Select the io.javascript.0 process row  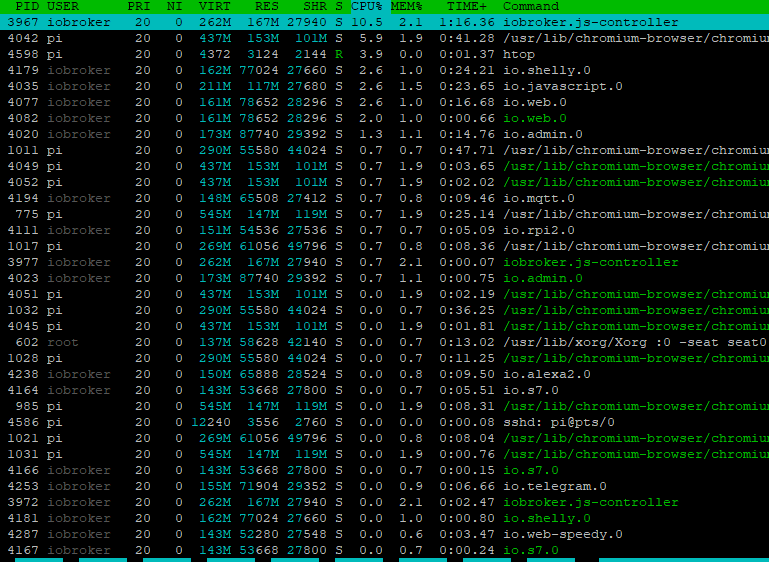point(384,86)
